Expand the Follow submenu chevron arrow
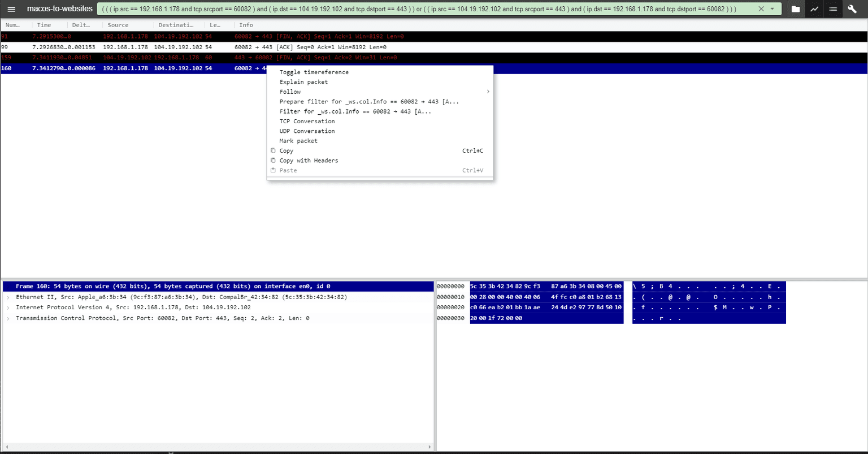868x454 pixels. [488, 92]
